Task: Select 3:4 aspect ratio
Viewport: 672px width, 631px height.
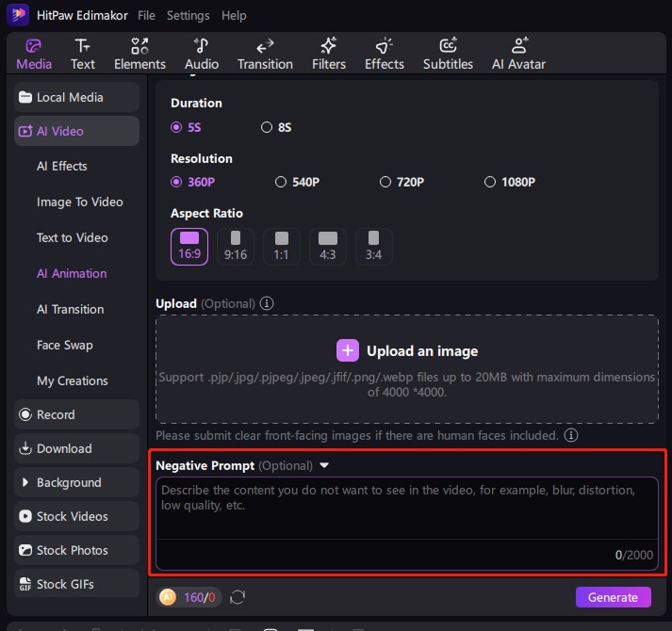Action: coord(374,247)
